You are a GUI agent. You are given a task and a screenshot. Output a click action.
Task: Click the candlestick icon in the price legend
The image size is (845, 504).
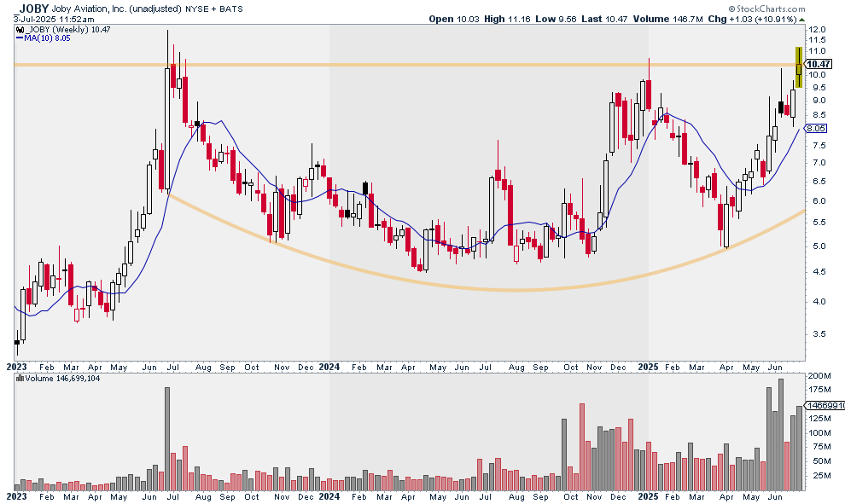[x=20, y=30]
